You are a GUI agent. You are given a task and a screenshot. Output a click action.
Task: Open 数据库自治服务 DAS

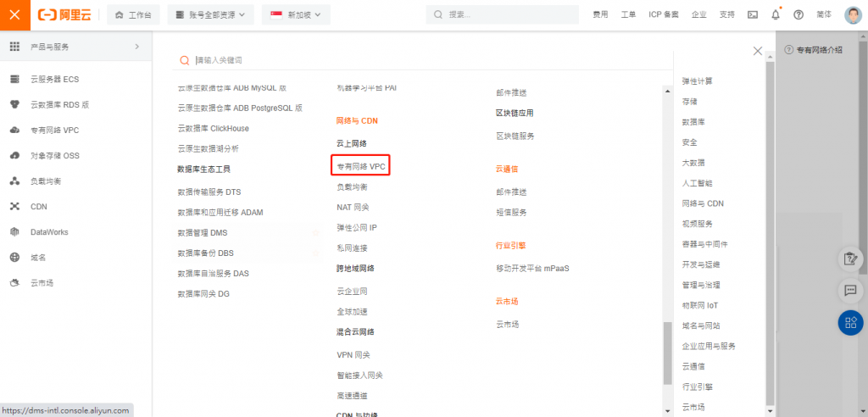[x=213, y=274]
